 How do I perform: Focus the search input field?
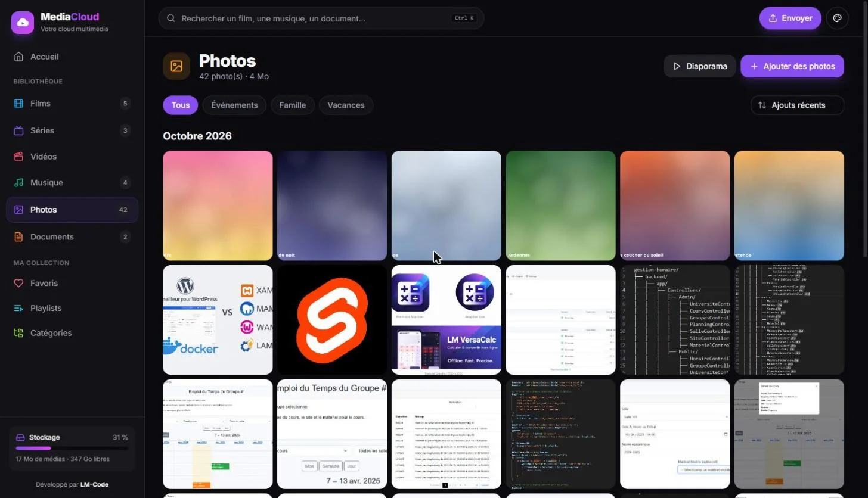[x=321, y=18]
